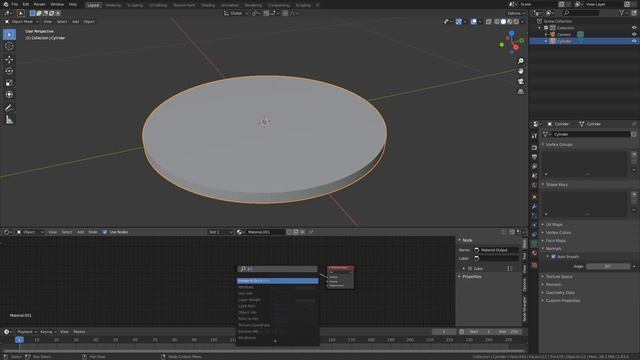Click the node search input field
The height and width of the screenshot is (360, 640).
278,269
